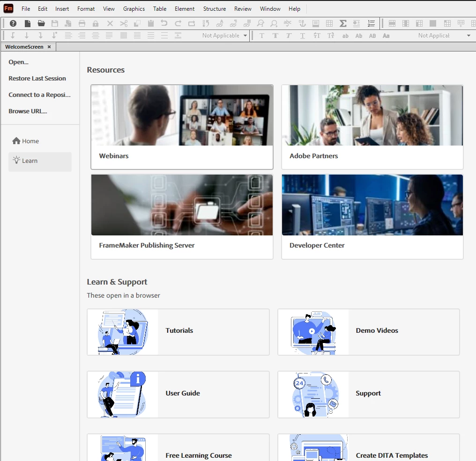Open the Create DITA Templates card

pyautogui.click(x=369, y=447)
